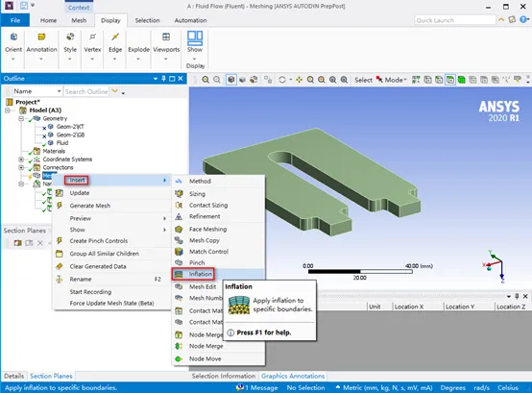Choose Pinch from the Insert submenu
Viewport: 532px width, 393px height.
(219, 262)
